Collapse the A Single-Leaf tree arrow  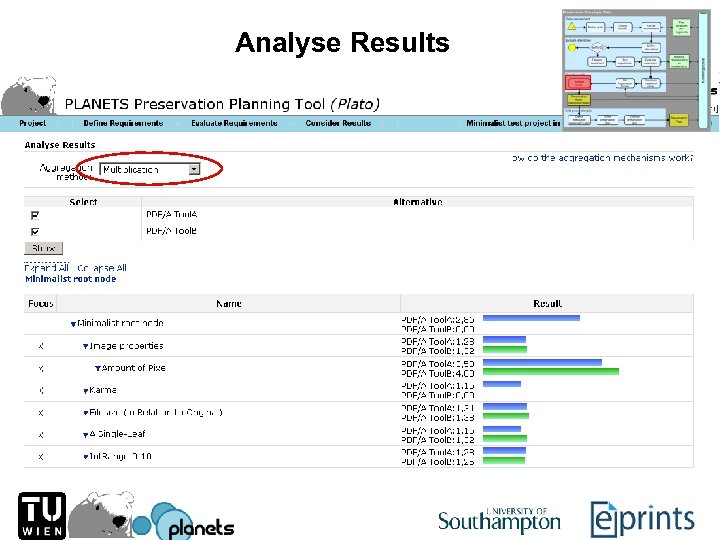[x=85, y=434]
